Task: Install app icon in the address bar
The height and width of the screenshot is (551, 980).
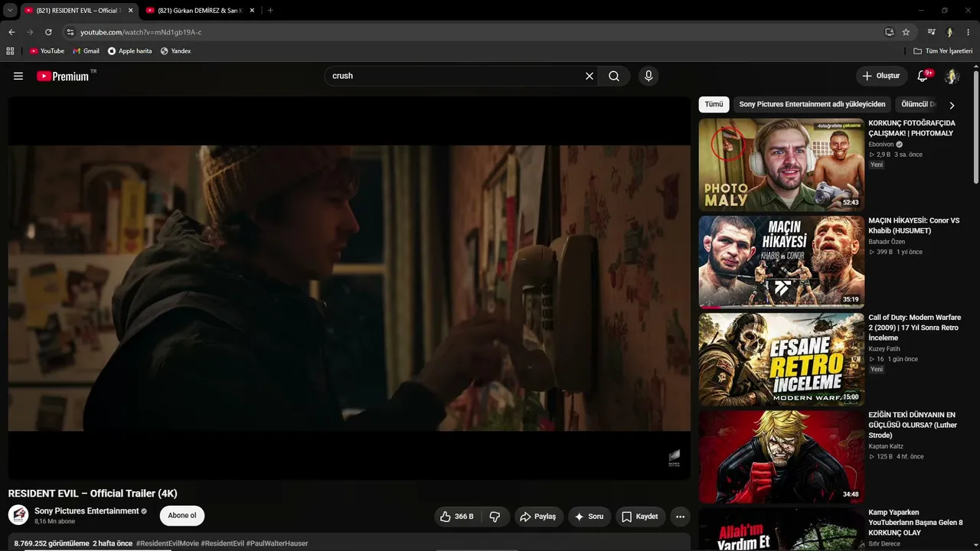Action: coord(889,32)
